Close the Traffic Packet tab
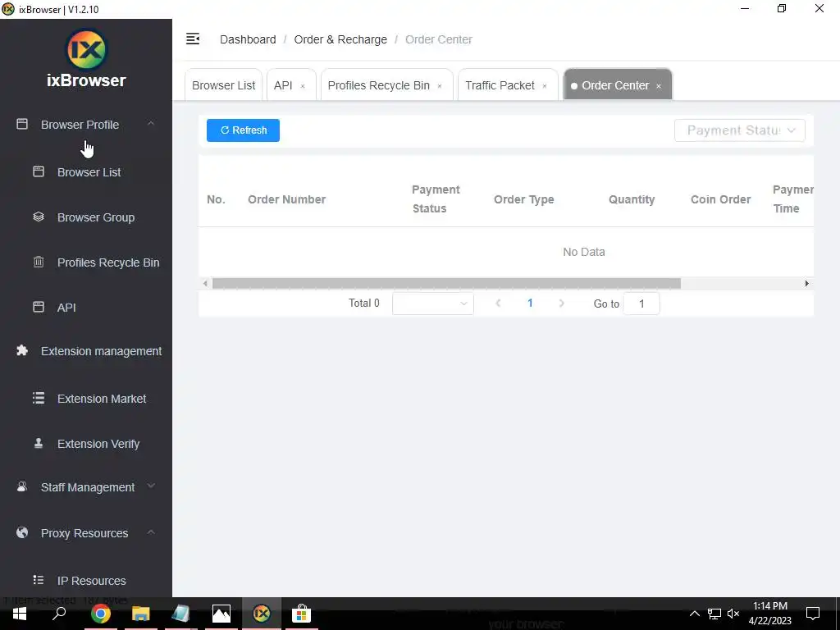The width and height of the screenshot is (840, 630). [x=545, y=86]
